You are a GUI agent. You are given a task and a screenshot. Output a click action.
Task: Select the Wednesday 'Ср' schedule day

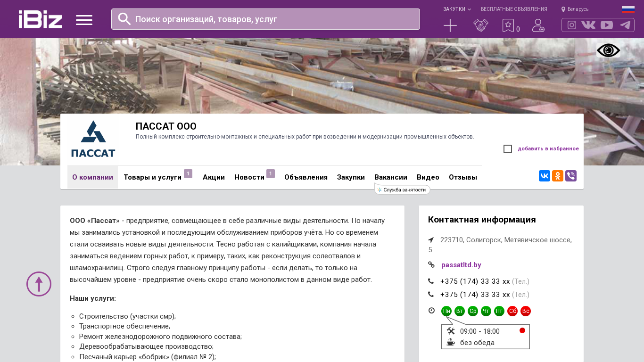[473, 311]
